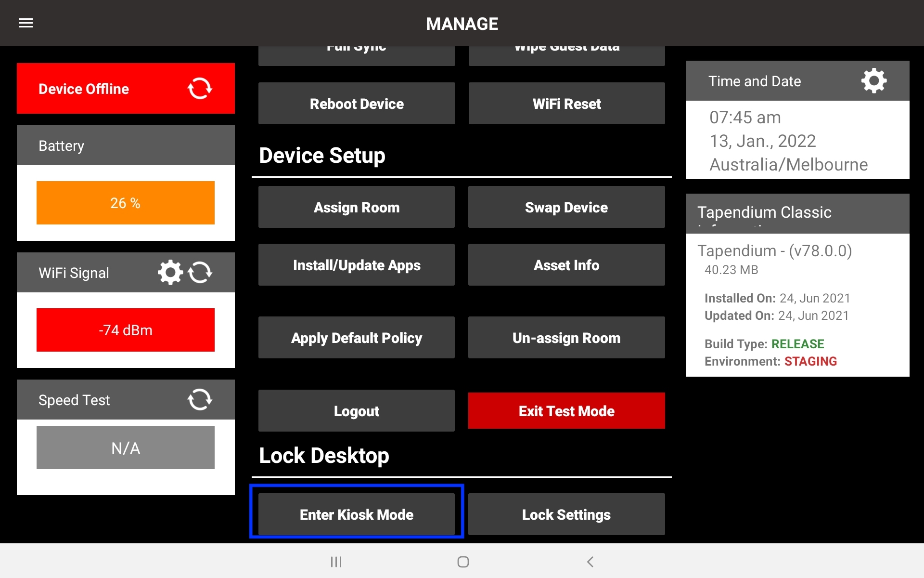This screenshot has width=924, height=578.
Task: Assign a room to the device
Action: tap(356, 207)
